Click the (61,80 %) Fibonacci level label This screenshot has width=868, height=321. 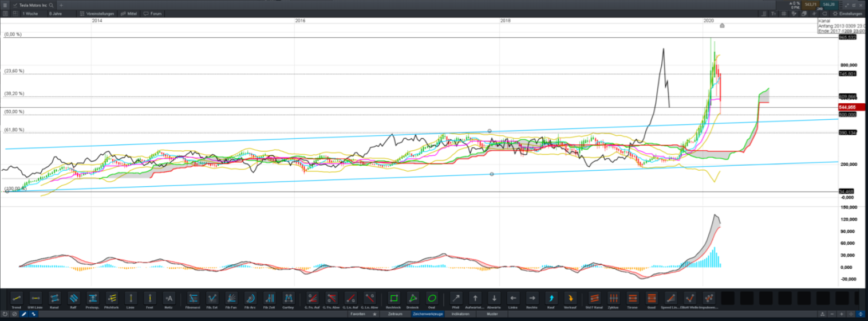(x=14, y=130)
